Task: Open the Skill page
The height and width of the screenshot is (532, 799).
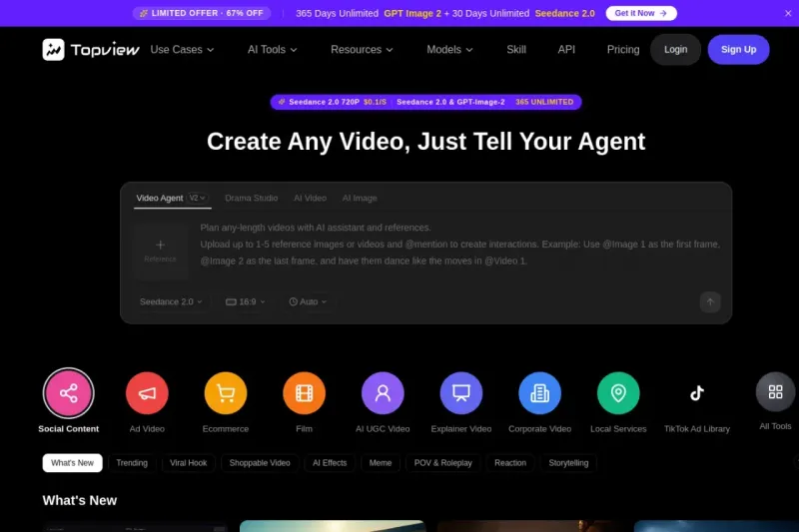Action: (516, 49)
